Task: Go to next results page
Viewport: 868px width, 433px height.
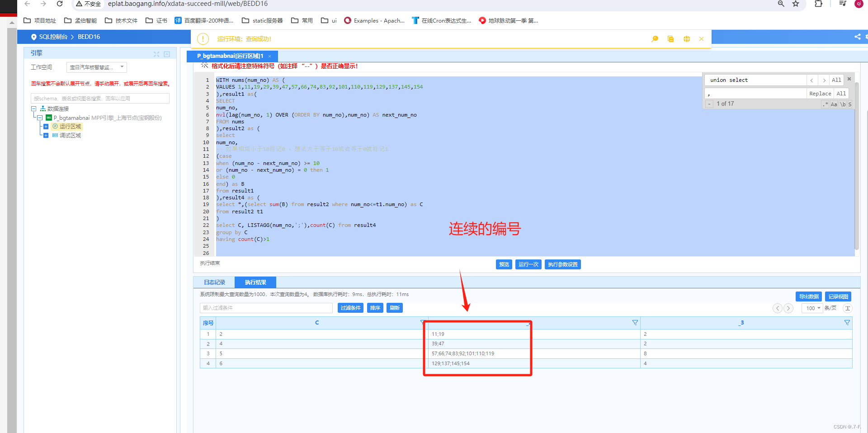Action: (x=788, y=308)
